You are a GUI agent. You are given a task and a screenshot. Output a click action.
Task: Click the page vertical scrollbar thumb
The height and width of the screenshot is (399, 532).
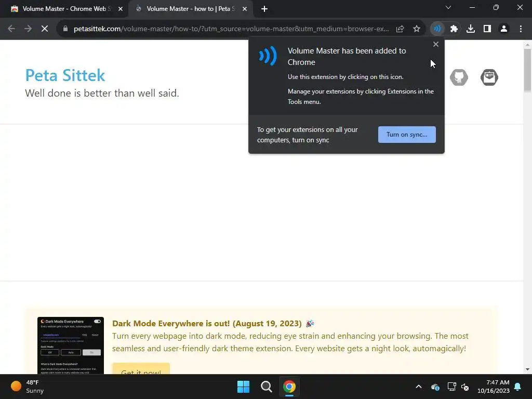(x=527, y=70)
